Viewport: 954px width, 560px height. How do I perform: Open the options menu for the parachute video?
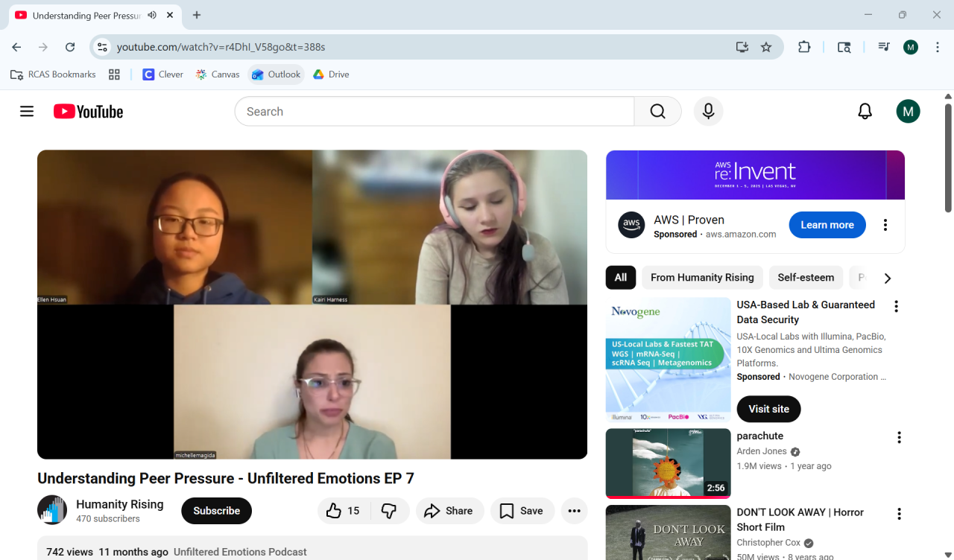click(x=899, y=438)
